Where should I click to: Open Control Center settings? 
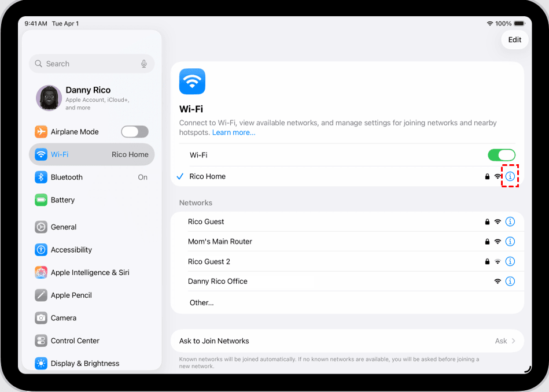click(92, 341)
